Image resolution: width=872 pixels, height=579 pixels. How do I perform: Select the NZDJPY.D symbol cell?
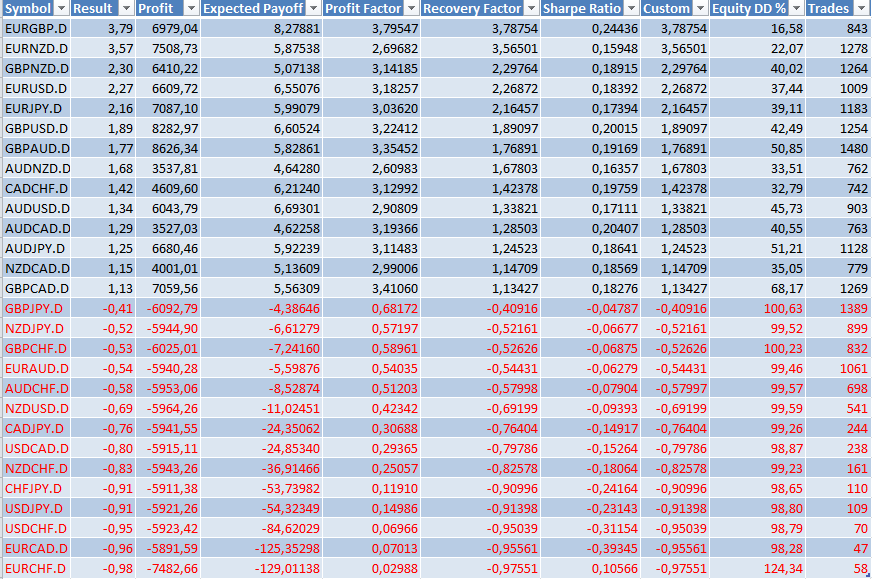[x=36, y=329]
